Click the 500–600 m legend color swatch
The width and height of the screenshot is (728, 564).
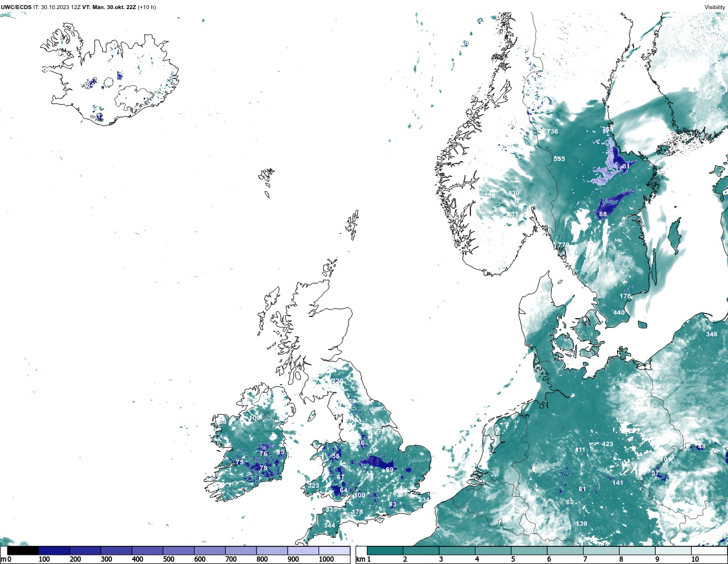[x=179, y=550]
